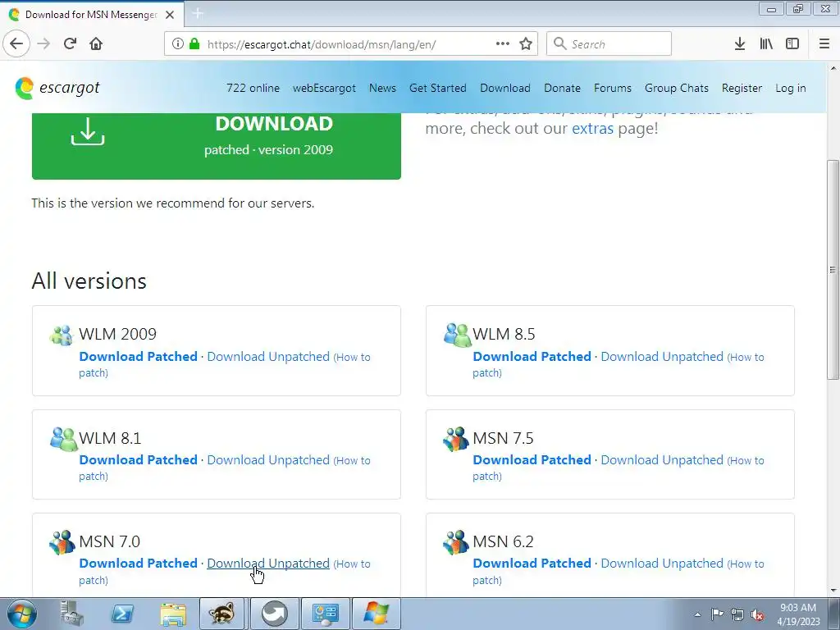Close the Download for MSN Messenger tab
The height and width of the screenshot is (630, 840).
pos(170,15)
